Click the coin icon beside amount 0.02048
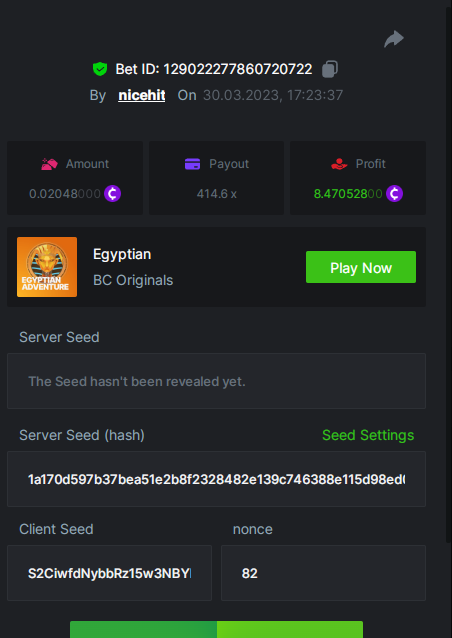The image size is (452, 638). (x=113, y=194)
